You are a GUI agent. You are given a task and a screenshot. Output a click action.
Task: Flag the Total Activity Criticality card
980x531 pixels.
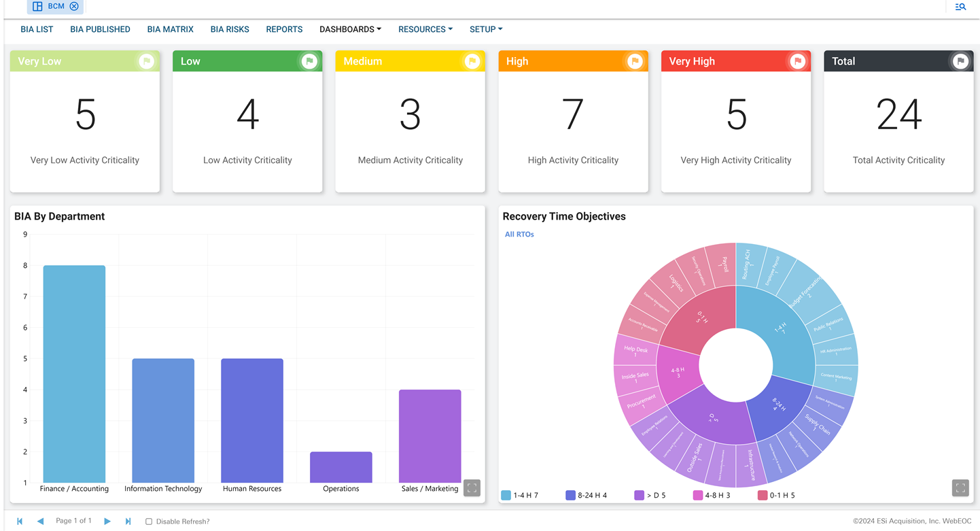(x=960, y=61)
